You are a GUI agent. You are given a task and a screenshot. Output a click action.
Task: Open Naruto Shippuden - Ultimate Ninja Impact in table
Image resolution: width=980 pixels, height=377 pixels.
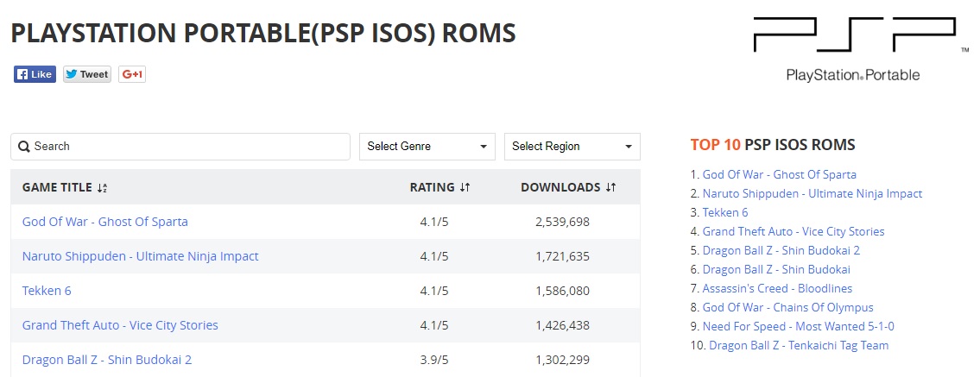tap(140, 256)
